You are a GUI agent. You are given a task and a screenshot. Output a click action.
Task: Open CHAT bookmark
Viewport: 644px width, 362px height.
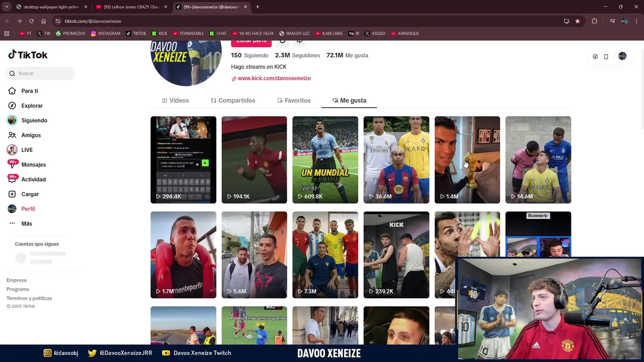(217, 34)
